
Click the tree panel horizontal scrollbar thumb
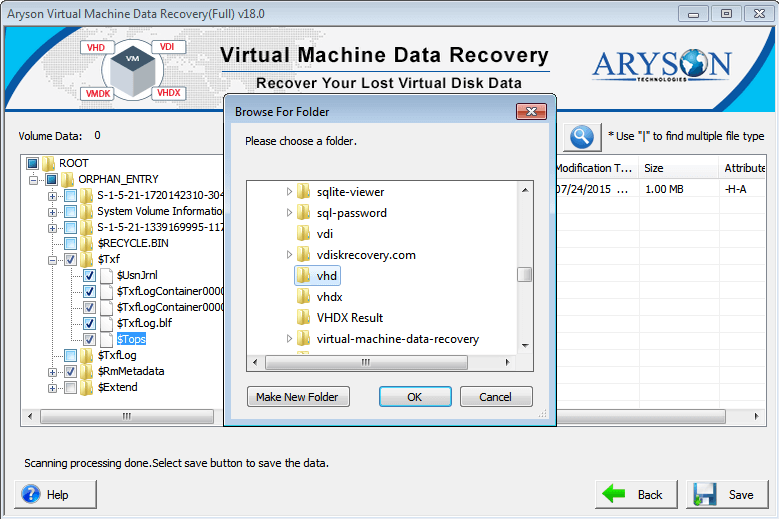point(127,416)
